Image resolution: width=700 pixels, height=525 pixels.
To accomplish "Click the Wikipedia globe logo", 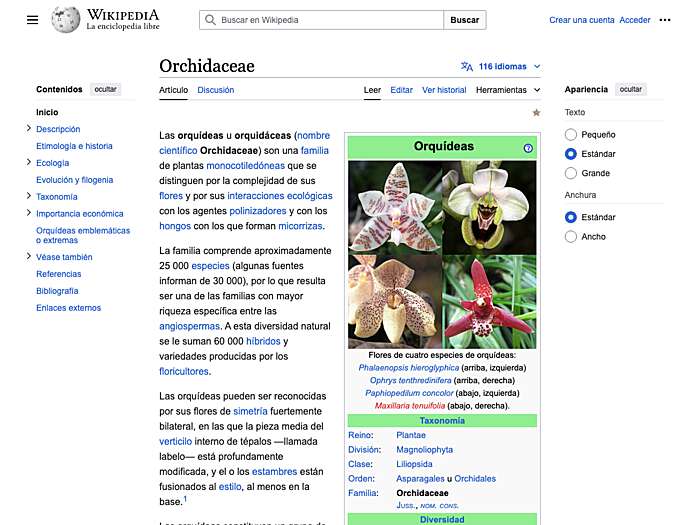I will coord(66,20).
